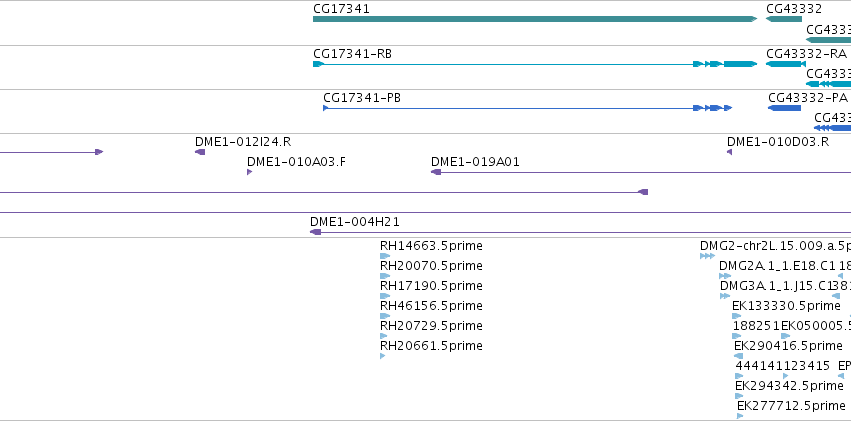This screenshot has width=851, height=421.
Task: Click the DME1-019A01 BAC label
Action: click(475, 162)
